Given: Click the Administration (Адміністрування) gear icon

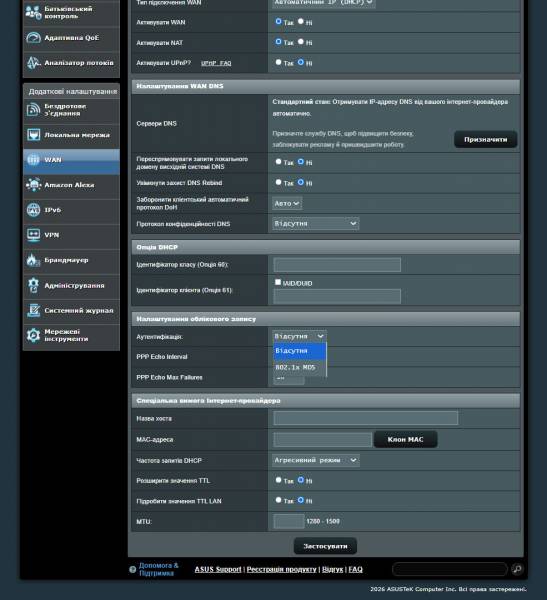Looking at the screenshot, I should pyautogui.click(x=33, y=285).
